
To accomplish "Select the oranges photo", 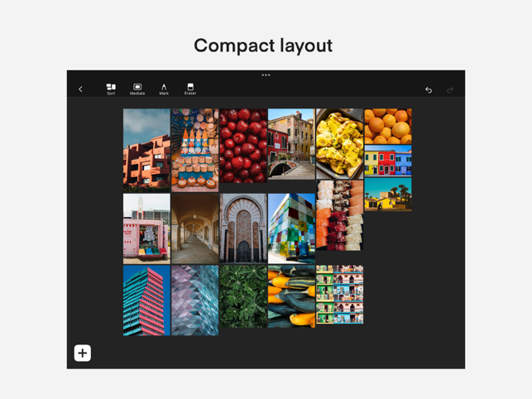I will (x=388, y=127).
